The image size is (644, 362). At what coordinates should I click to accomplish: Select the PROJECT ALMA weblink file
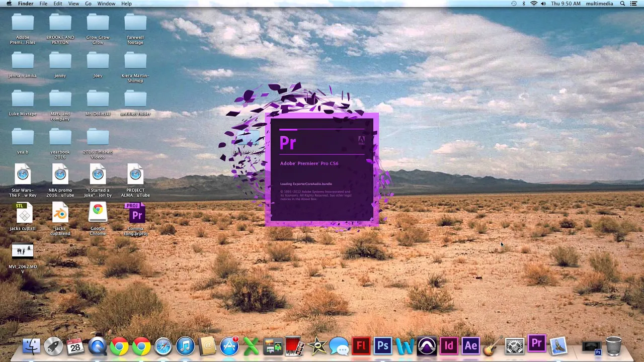pos(135,181)
